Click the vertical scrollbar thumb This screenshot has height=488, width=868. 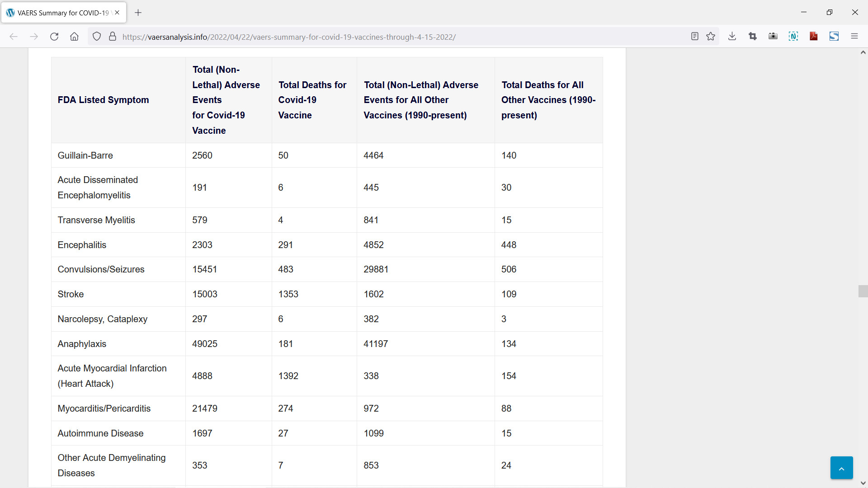click(x=863, y=291)
